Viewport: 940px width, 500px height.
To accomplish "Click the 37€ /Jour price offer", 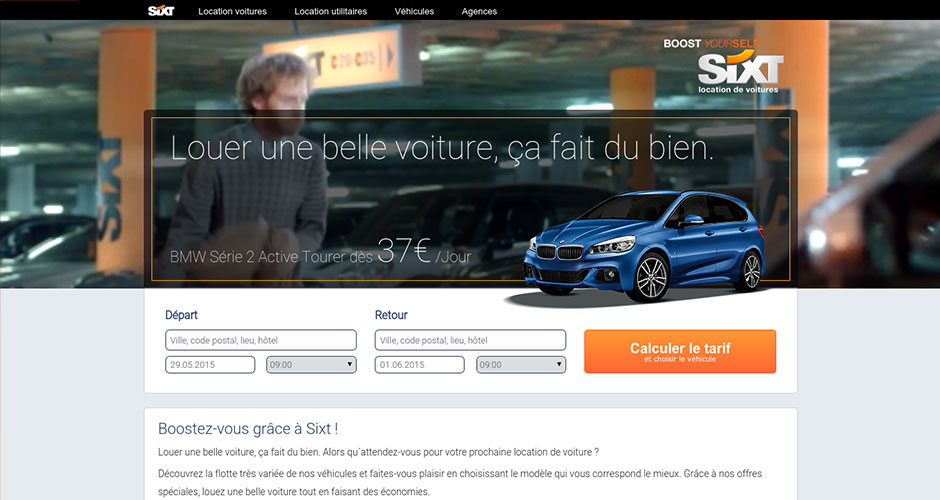I will pyautogui.click(x=424, y=251).
